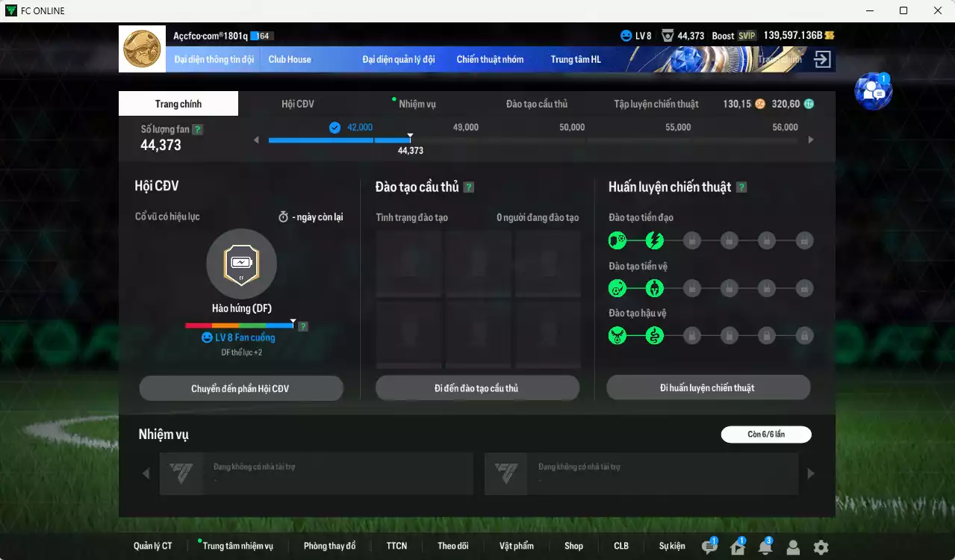Select the club emblem medal icon
Screen dimensions: 955x560
click(142, 49)
